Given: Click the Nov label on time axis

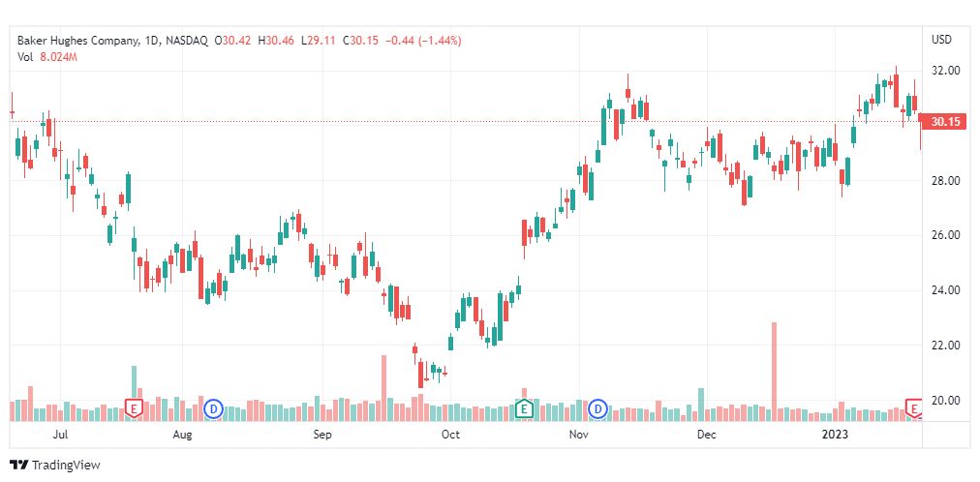Looking at the screenshot, I should (579, 435).
